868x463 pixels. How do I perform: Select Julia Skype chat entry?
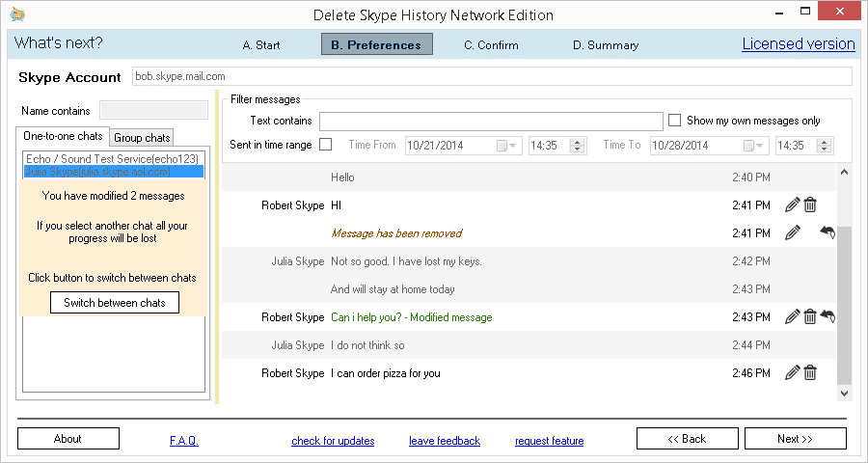tap(114, 172)
